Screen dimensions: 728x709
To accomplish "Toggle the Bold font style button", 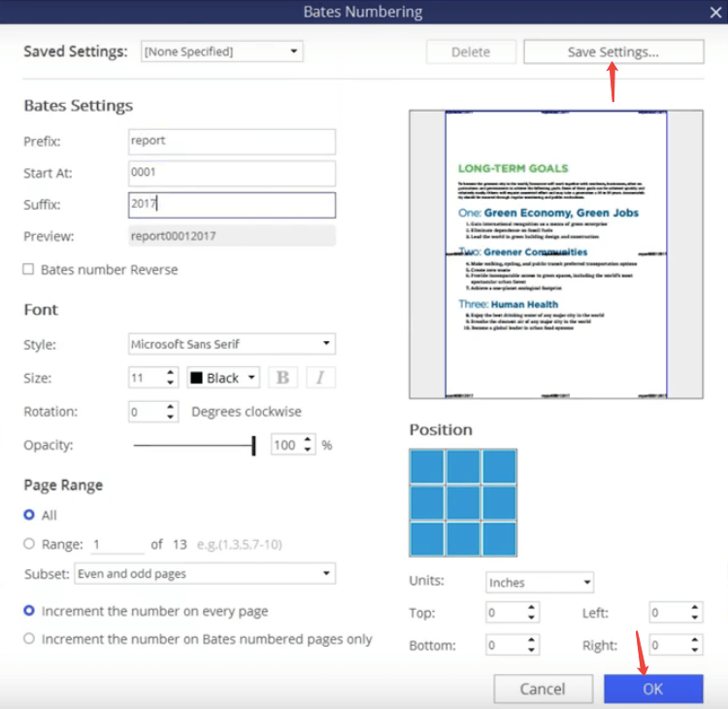I will point(283,378).
